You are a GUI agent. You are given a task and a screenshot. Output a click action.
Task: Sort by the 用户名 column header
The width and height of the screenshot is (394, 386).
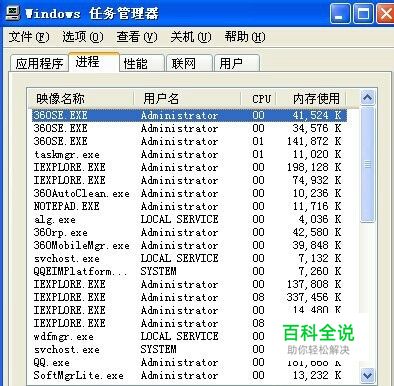click(x=187, y=99)
